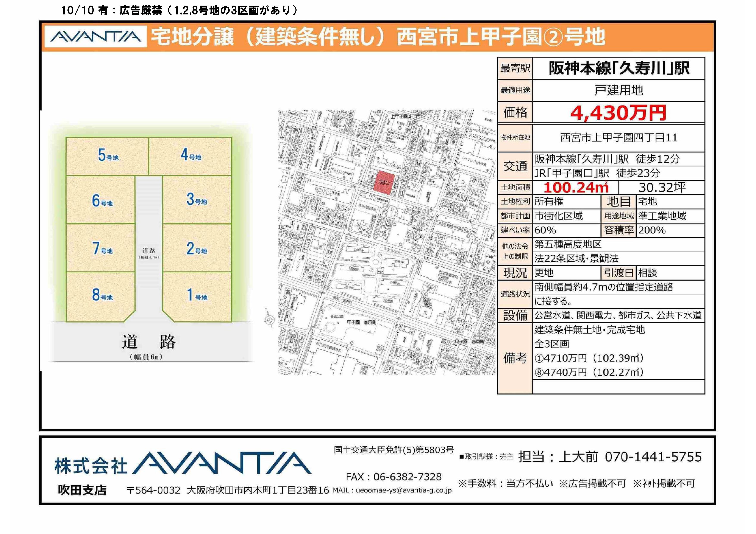Click the AVANTIA logo in orange header

click(95, 37)
